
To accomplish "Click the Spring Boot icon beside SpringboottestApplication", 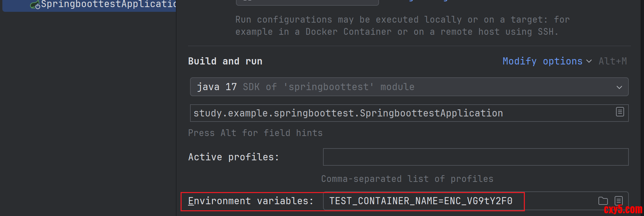I will (x=35, y=5).
